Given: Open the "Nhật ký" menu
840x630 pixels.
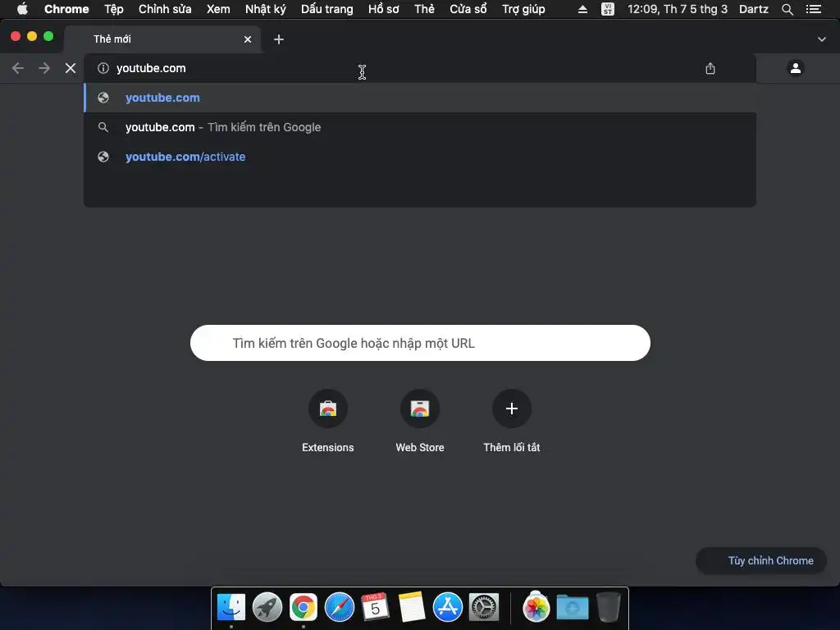Looking at the screenshot, I should tap(265, 9).
